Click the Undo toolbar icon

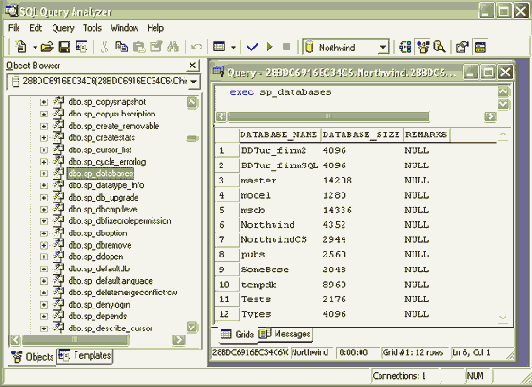click(x=196, y=46)
